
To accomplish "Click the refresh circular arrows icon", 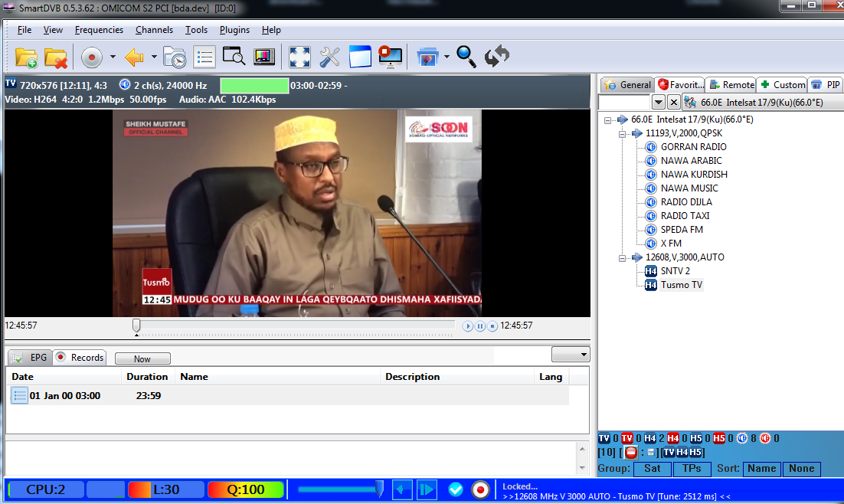I will point(496,56).
